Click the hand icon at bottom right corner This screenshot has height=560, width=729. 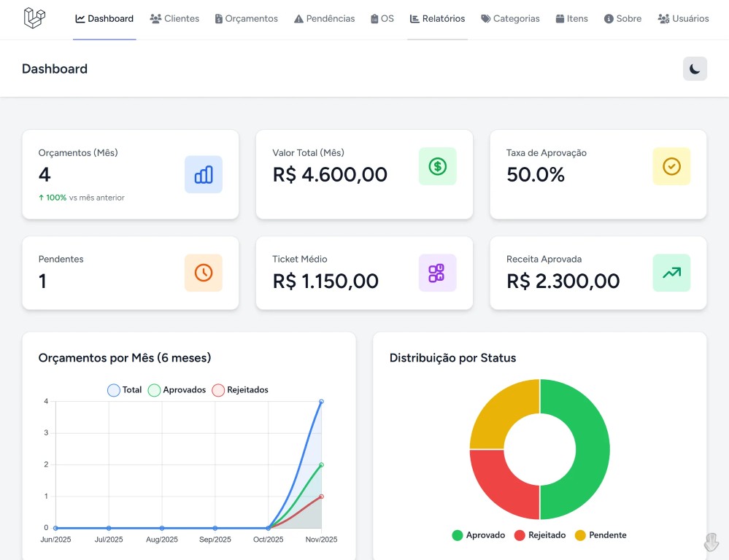711,542
